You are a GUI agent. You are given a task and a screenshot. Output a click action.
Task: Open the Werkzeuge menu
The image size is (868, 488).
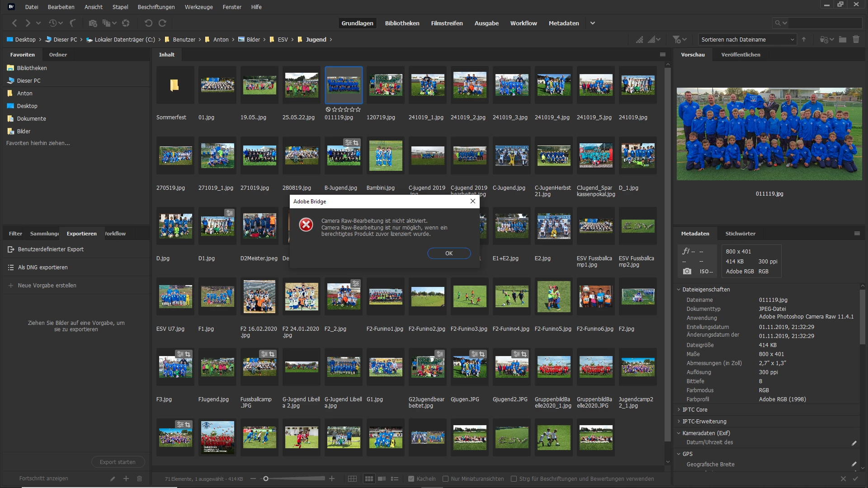click(x=198, y=7)
